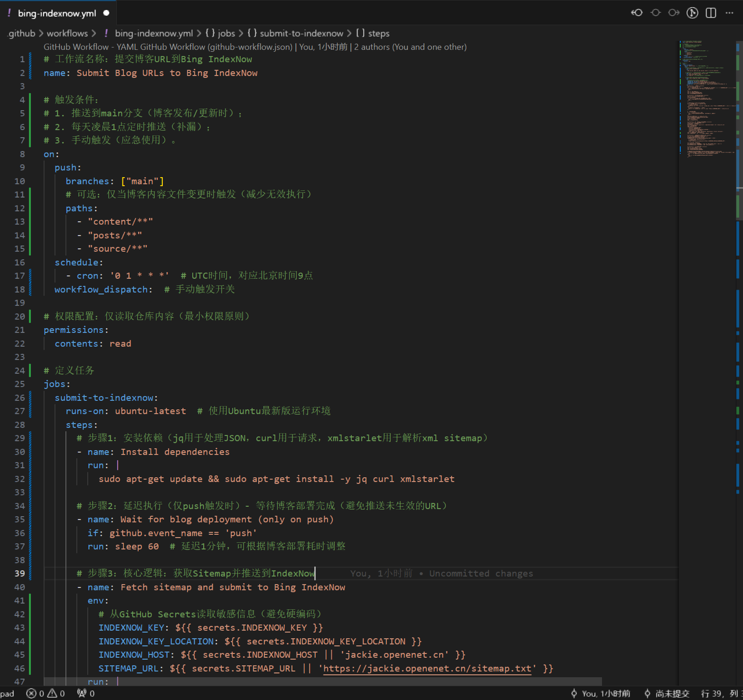Click the '行 39' cursor position indicator

click(711, 693)
